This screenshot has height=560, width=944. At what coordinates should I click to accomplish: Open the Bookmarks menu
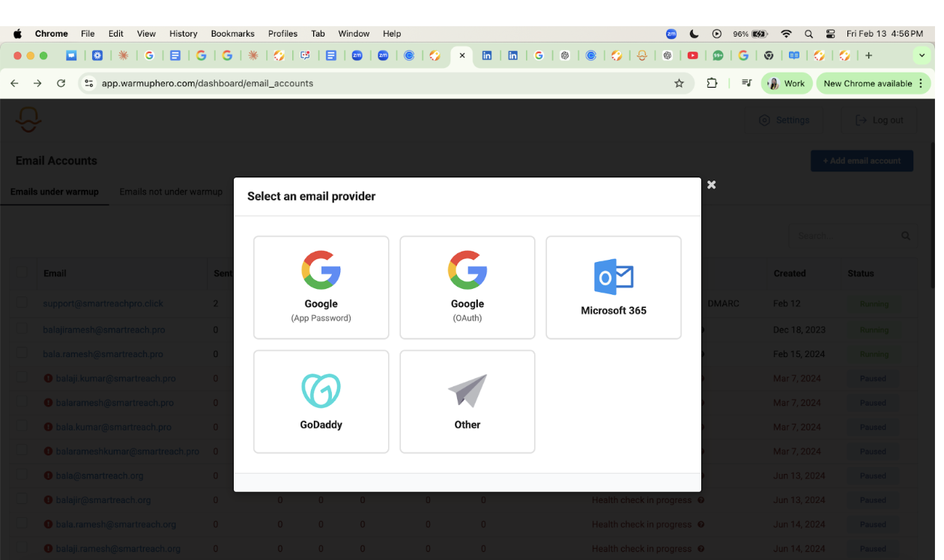232,34
